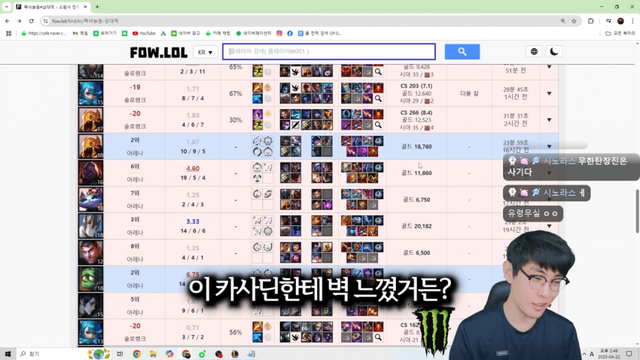Click the 6위 arena placement text

coord(135,167)
